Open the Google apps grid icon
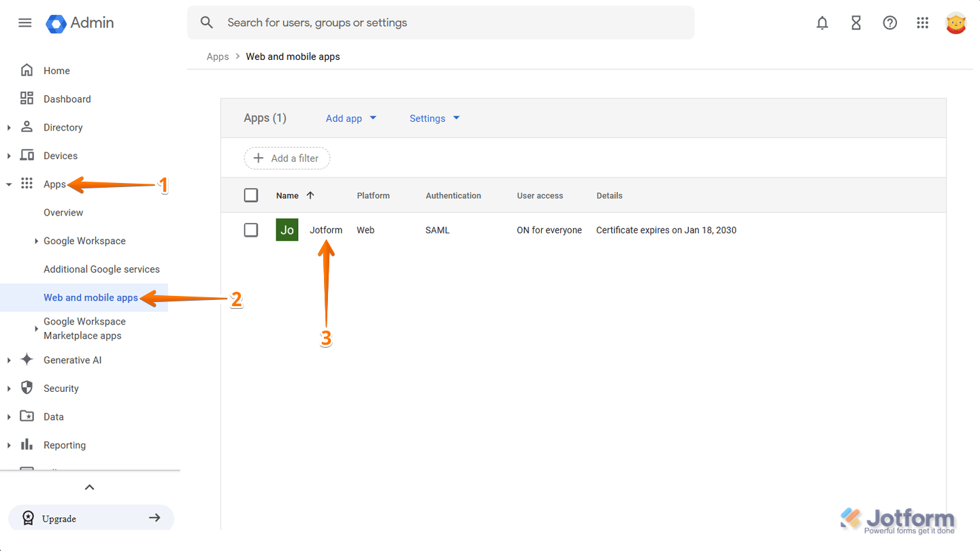 coord(923,23)
